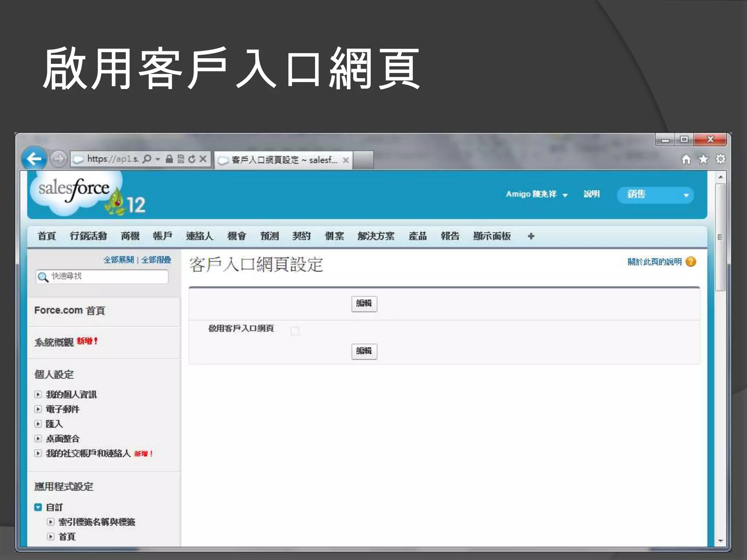The width and height of the screenshot is (747, 560).
Task: Open the 報告 tab
Action: 450,236
